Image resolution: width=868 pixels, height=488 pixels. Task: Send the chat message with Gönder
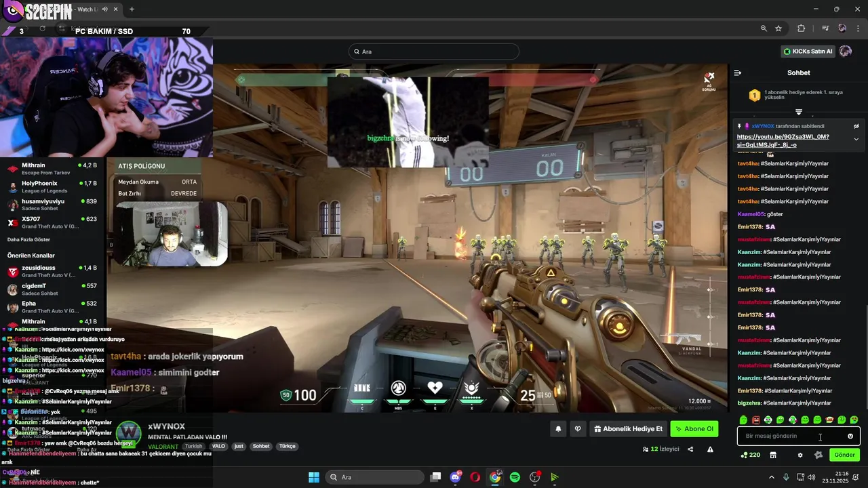click(x=844, y=455)
